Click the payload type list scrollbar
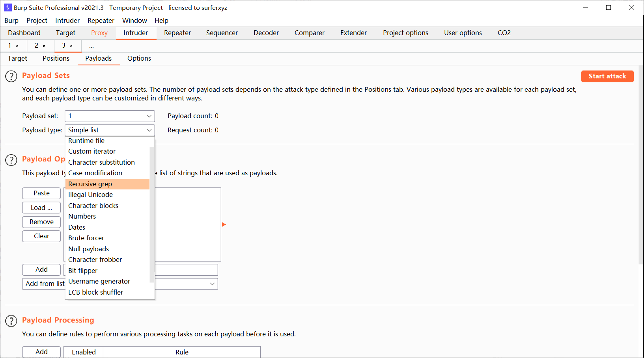 coord(152,215)
